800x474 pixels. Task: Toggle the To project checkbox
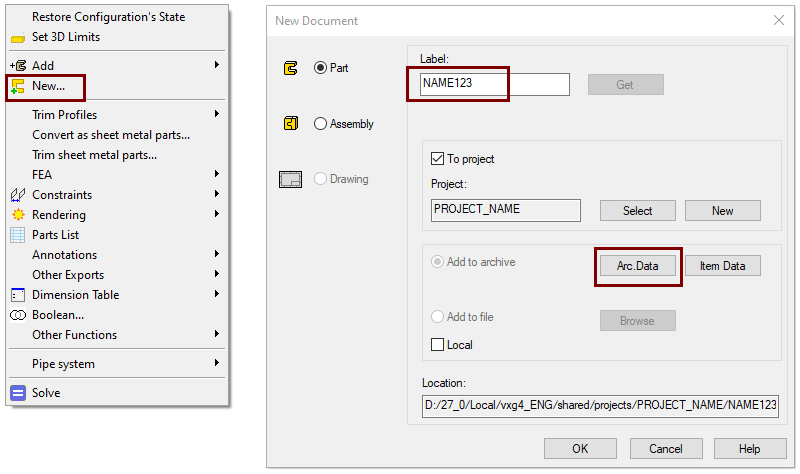pyautogui.click(x=437, y=159)
